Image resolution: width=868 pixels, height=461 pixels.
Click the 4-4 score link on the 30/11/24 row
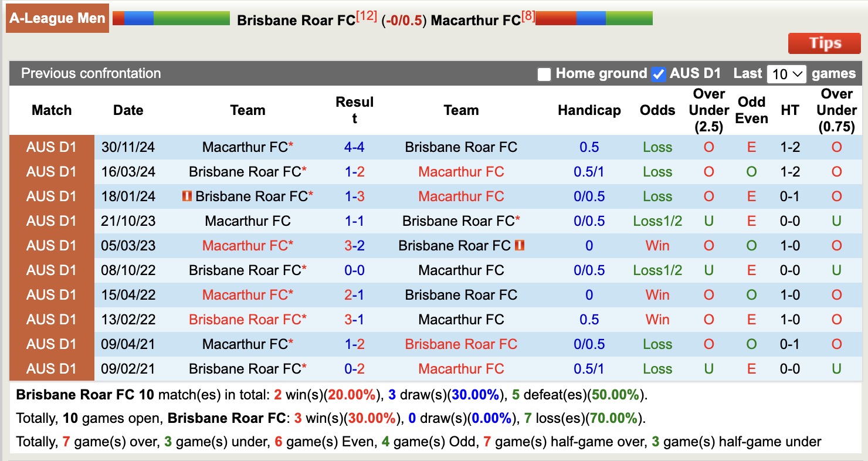point(354,147)
